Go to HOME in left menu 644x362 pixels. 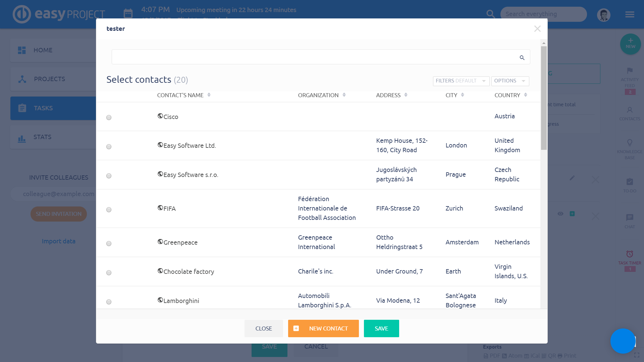coord(53,50)
